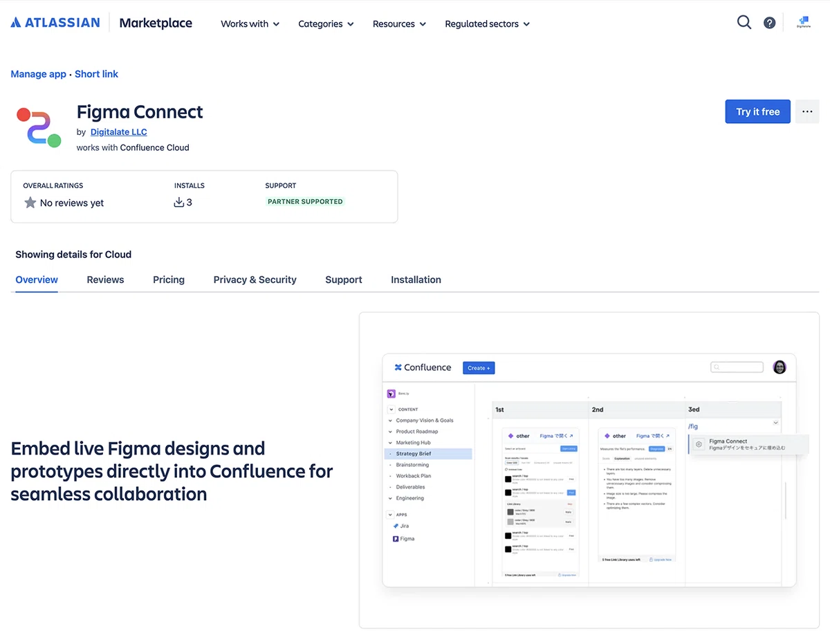This screenshot has height=644, width=830.
Task: Open the Support tab
Action: coord(344,279)
